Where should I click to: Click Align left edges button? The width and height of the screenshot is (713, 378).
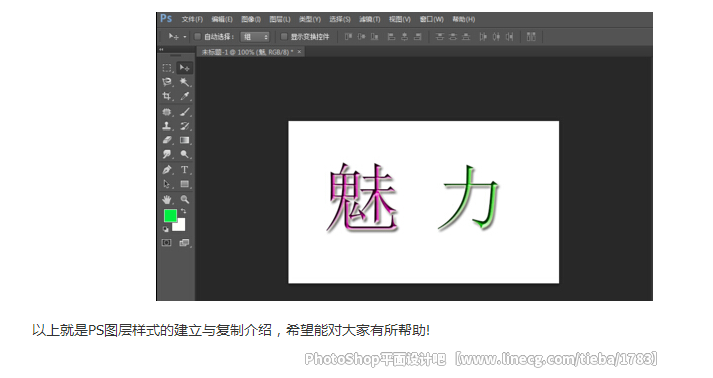point(392,36)
